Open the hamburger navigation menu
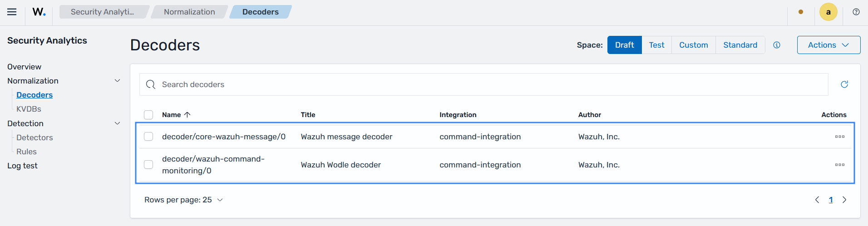This screenshot has height=226, width=868. click(12, 12)
